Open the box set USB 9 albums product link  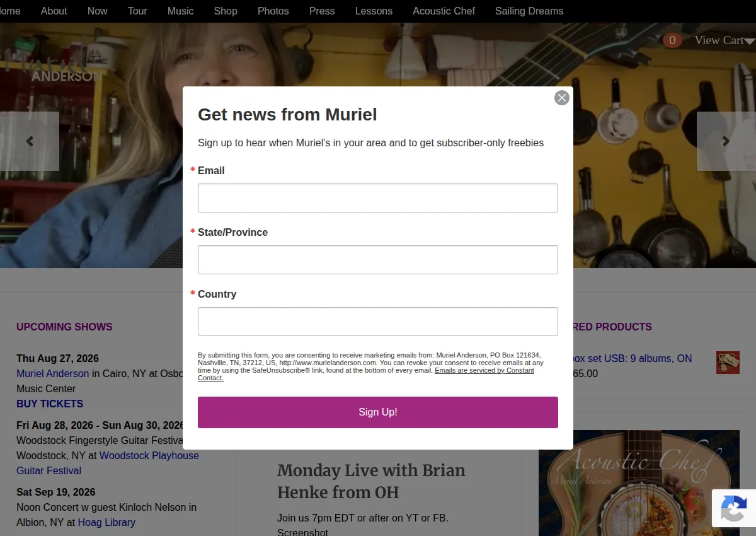point(633,358)
